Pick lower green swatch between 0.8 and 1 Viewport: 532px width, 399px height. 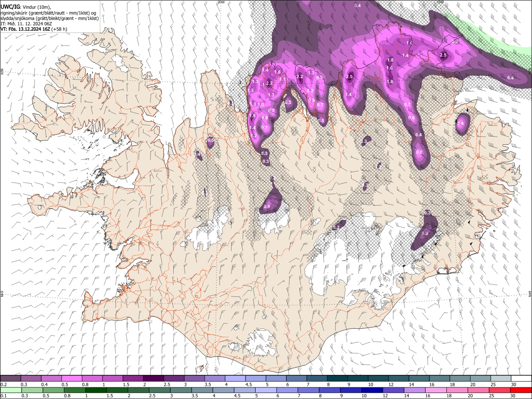coord(75,390)
